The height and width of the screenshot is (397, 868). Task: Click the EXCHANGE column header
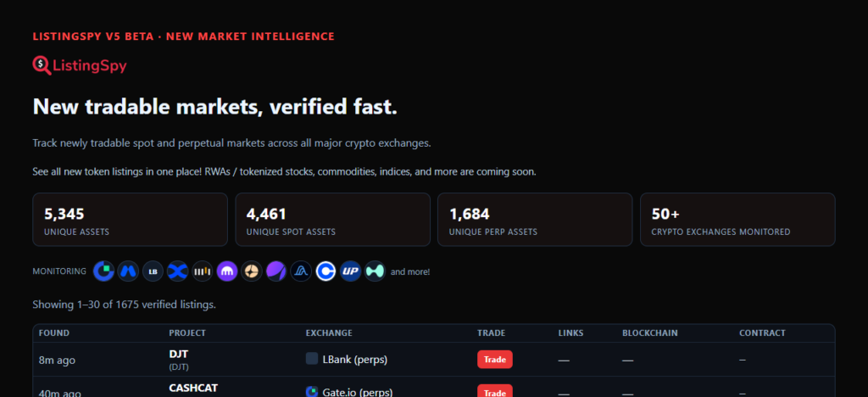329,333
